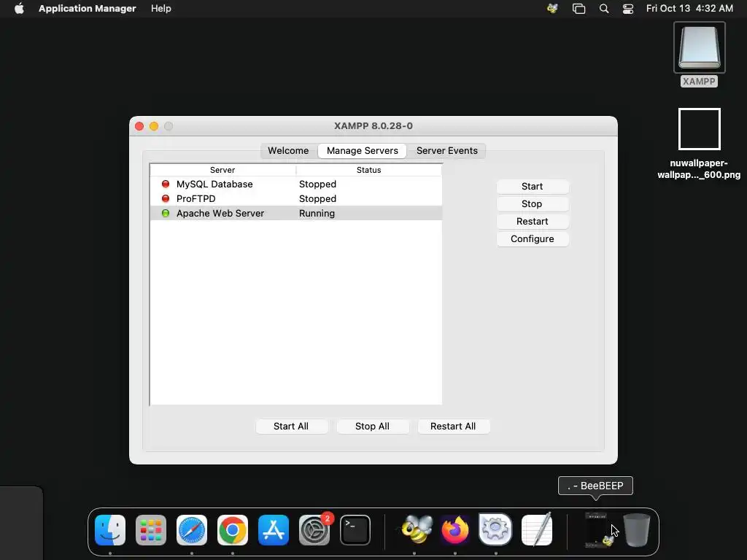Viewport: 747px width, 560px height.
Task: Select the ProFTPD server row
Action: pos(296,198)
